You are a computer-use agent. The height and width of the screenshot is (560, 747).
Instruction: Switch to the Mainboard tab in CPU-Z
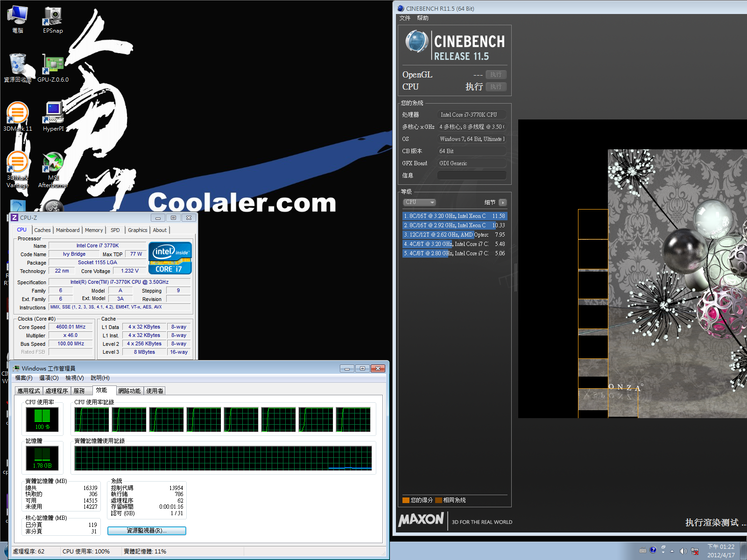[x=68, y=230]
